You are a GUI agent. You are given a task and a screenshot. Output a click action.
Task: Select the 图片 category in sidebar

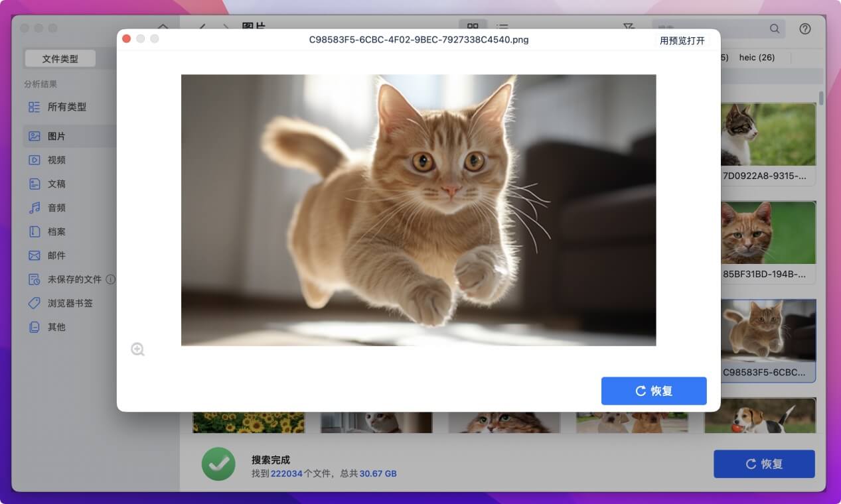pyautogui.click(x=57, y=135)
